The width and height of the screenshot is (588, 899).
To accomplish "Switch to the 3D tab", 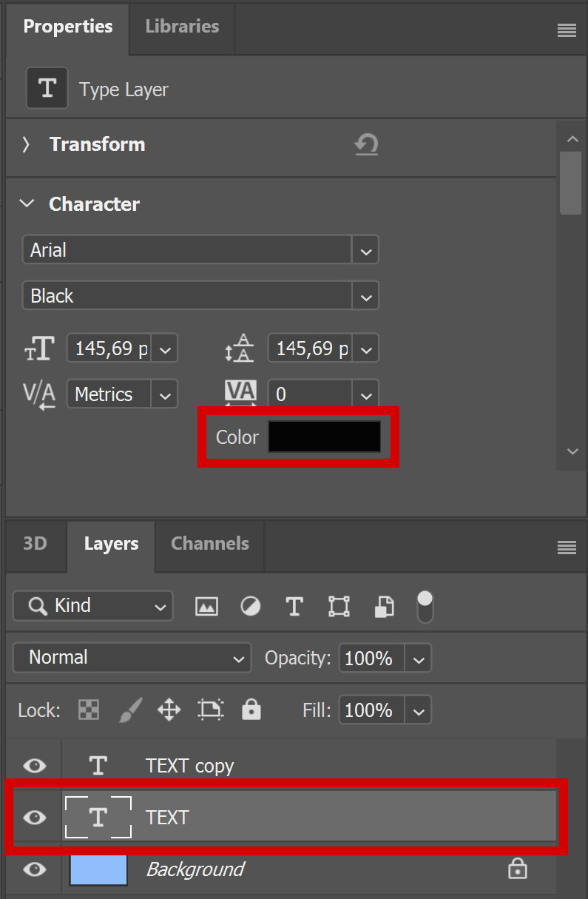I will pos(35,544).
